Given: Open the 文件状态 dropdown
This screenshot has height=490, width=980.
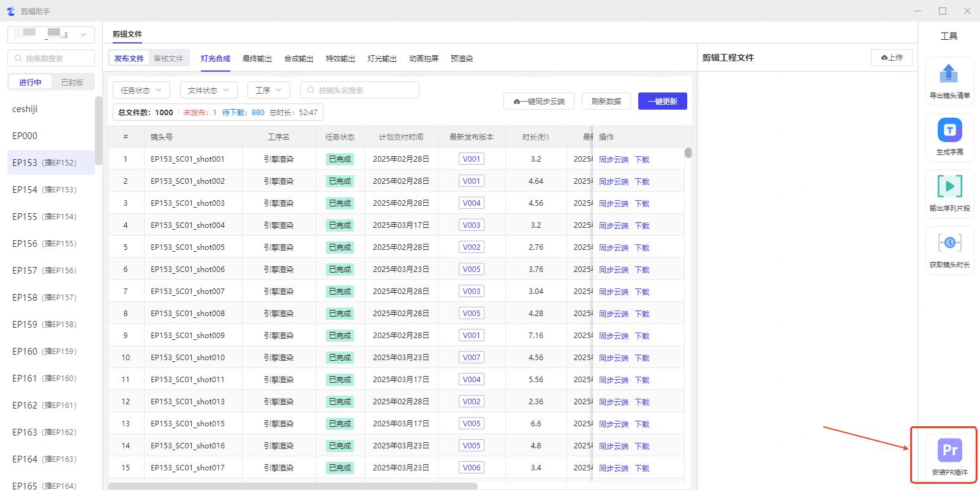Looking at the screenshot, I should coord(208,90).
